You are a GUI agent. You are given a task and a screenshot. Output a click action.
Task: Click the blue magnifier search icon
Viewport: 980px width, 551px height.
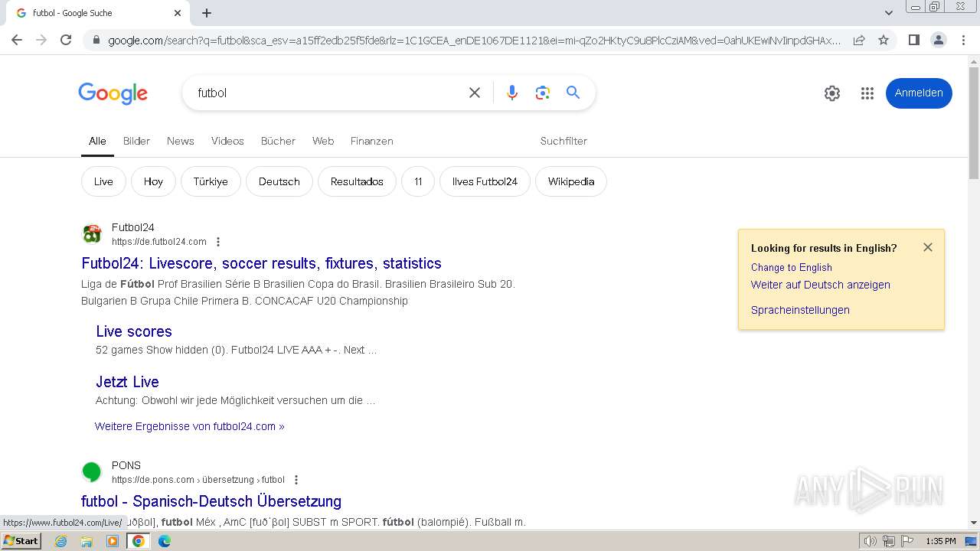(x=573, y=93)
